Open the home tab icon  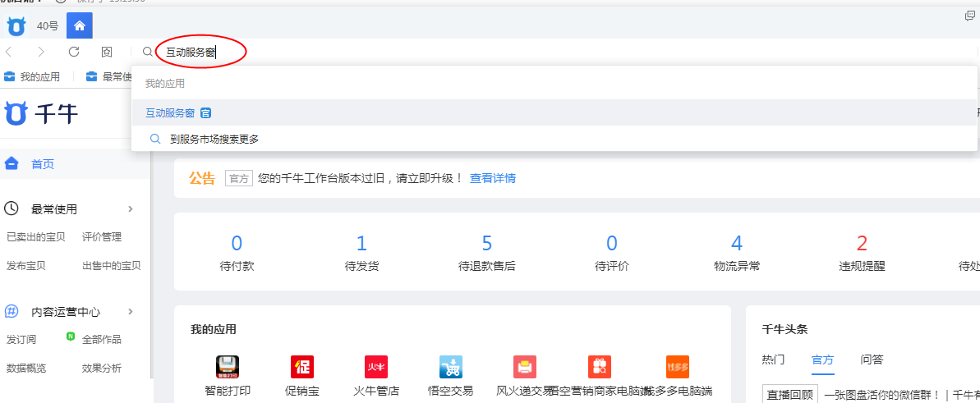pos(80,26)
